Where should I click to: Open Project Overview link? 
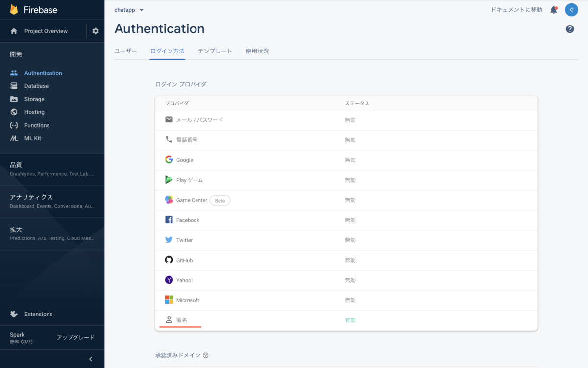click(46, 31)
